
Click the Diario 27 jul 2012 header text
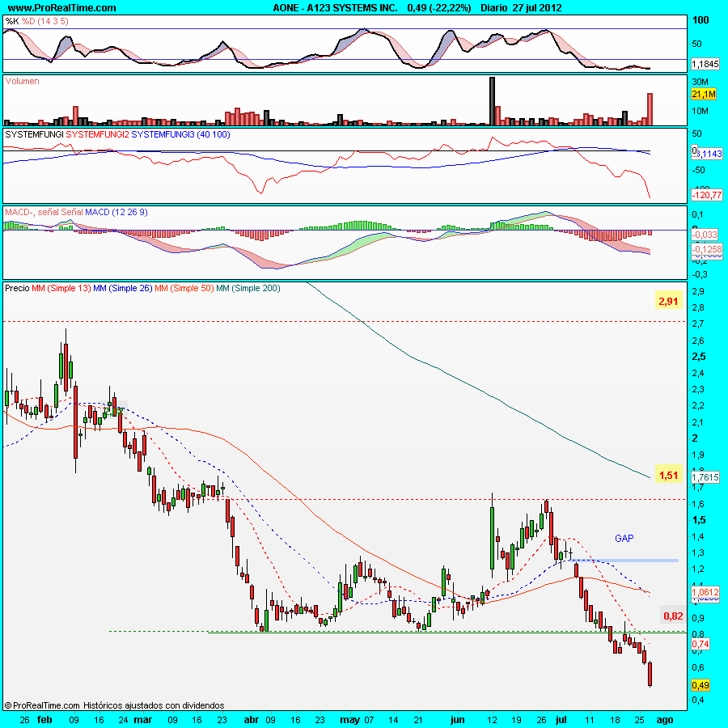[521, 8]
